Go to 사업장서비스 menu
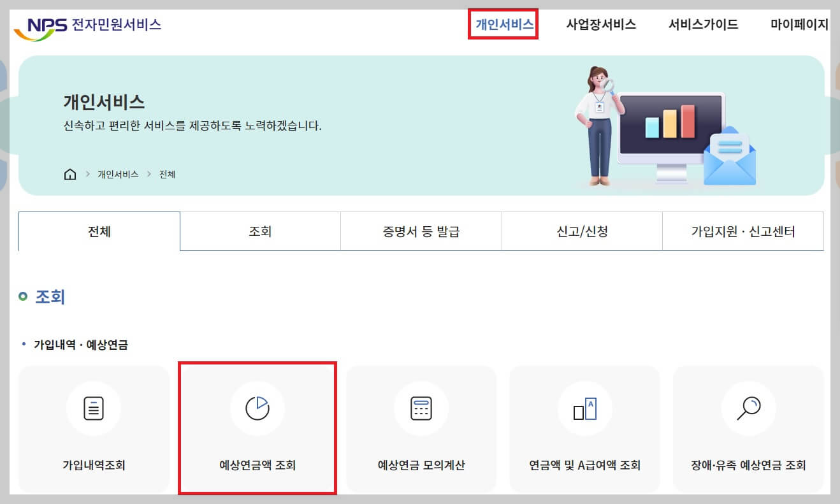The height and width of the screenshot is (504, 840). (602, 25)
